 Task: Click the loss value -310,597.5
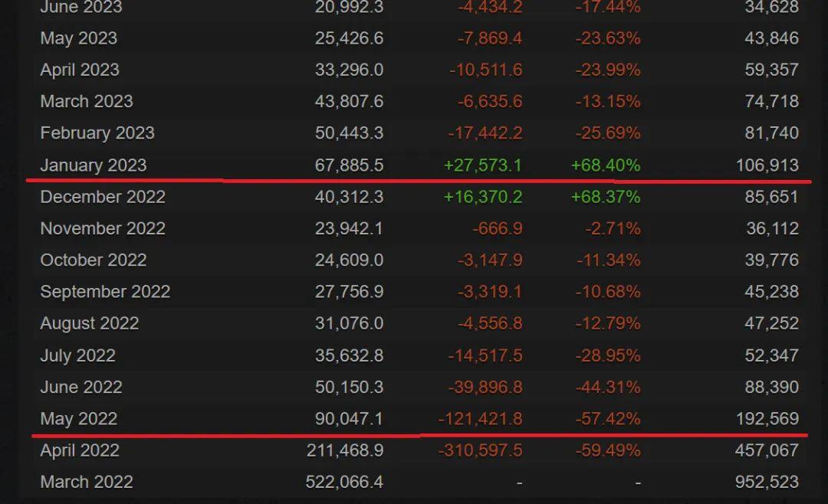point(481,450)
